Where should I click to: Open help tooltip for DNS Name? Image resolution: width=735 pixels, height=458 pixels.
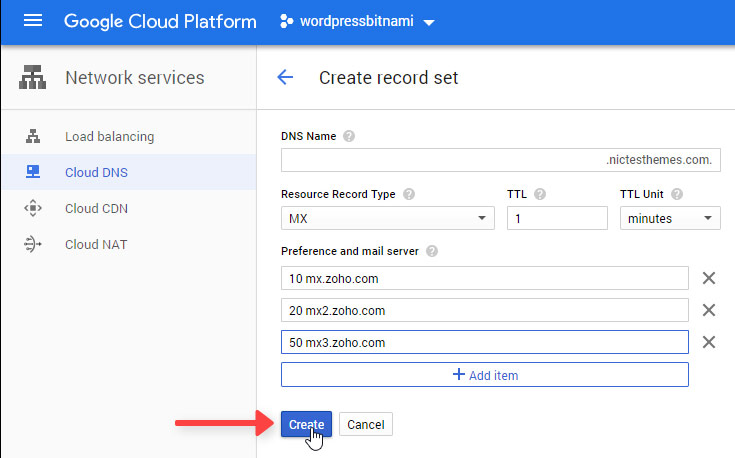[x=349, y=136]
